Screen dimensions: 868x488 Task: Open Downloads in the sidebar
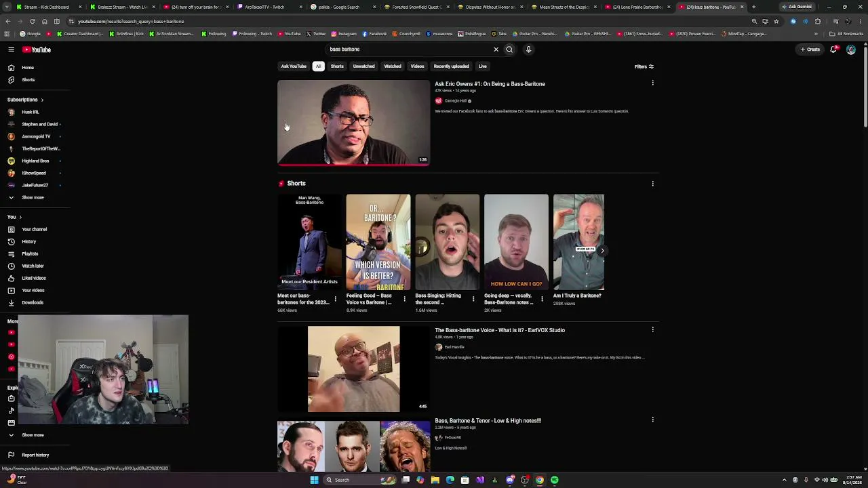tap(33, 302)
